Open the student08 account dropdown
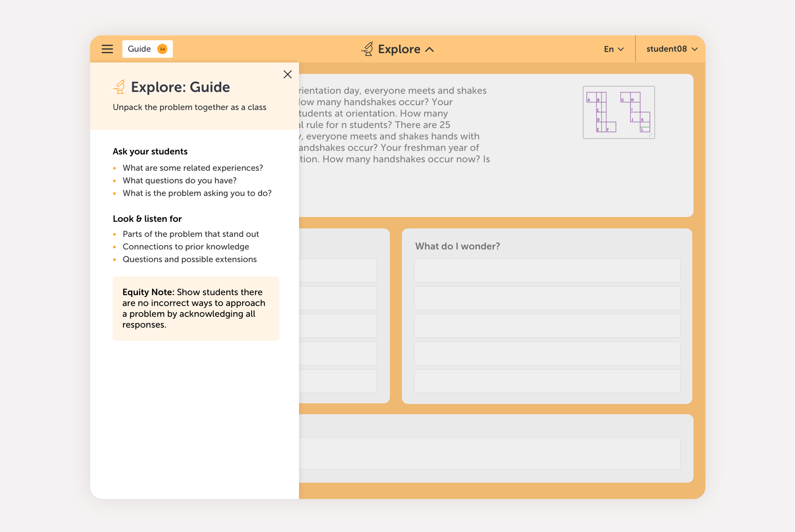This screenshot has height=532, width=795. (671, 49)
